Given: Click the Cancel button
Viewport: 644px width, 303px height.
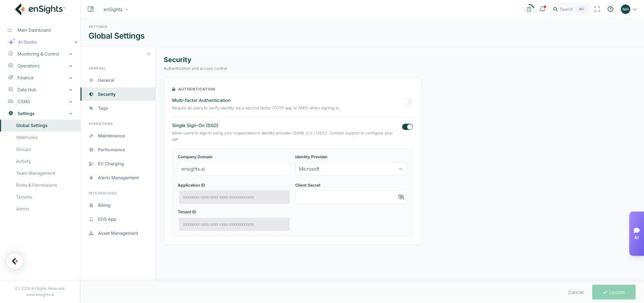Looking at the screenshot, I should (x=576, y=292).
